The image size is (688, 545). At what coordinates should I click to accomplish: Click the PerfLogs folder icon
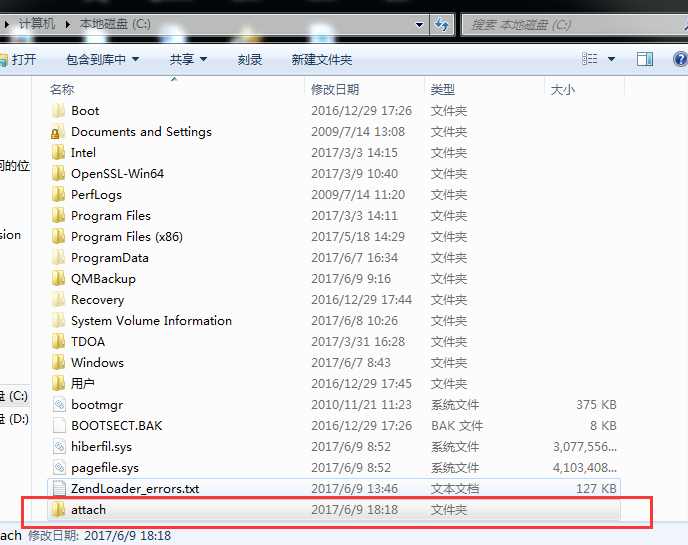pyautogui.click(x=58, y=195)
